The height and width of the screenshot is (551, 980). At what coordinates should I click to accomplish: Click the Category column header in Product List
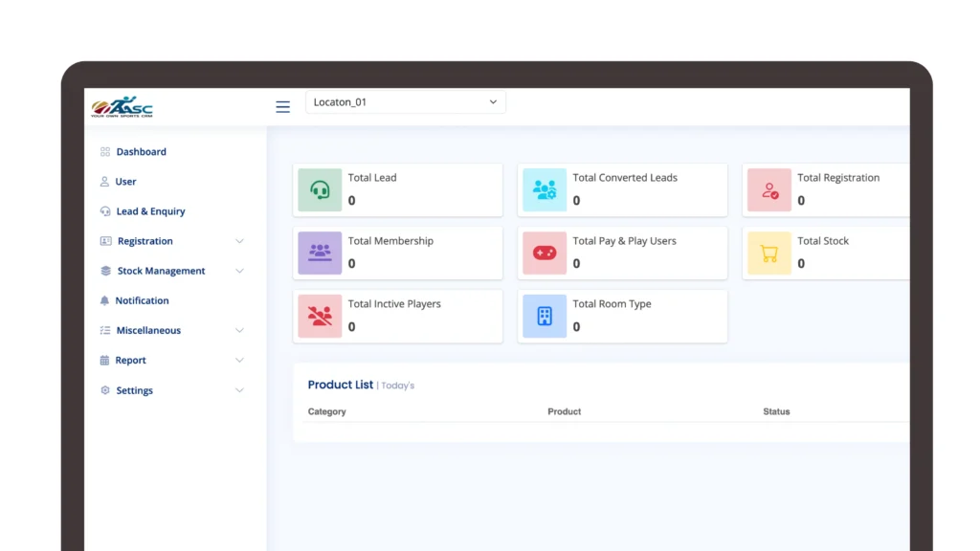326,411
